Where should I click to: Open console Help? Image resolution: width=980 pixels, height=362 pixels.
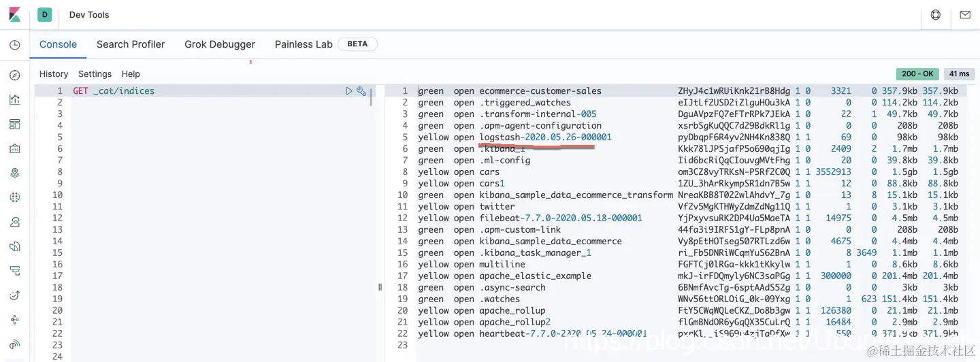point(131,74)
